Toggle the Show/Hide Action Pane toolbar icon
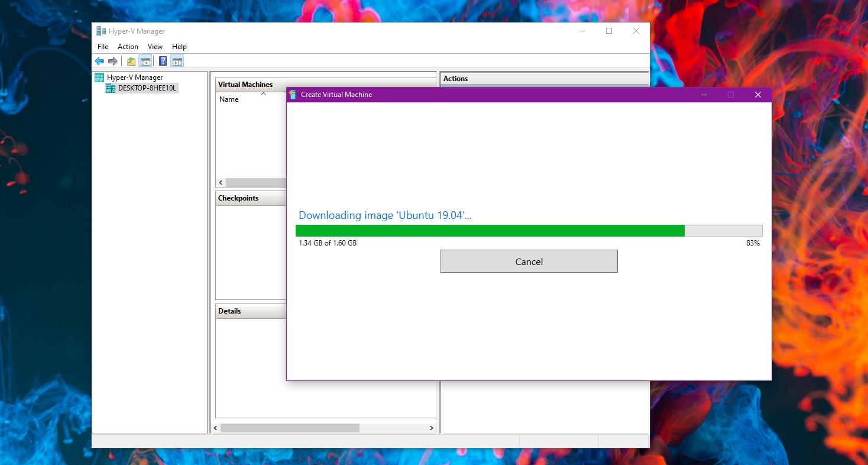The height and width of the screenshot is (465, 868). point(177,61)
